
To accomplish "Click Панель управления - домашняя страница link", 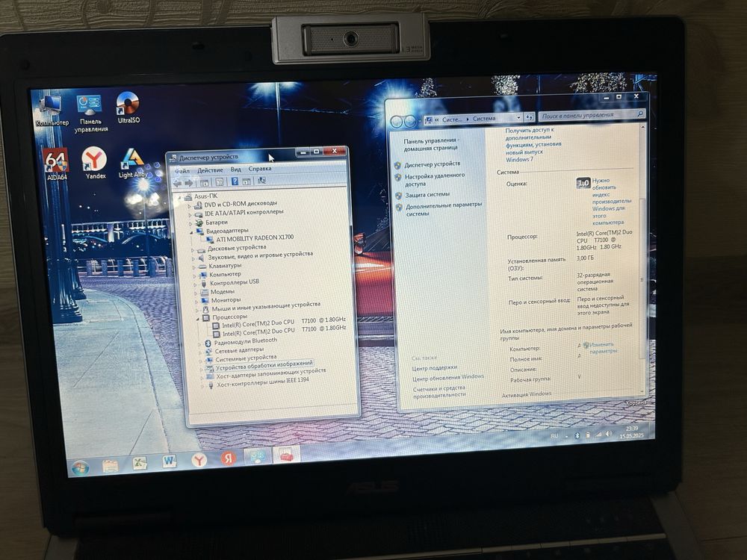I will (431, 144).
